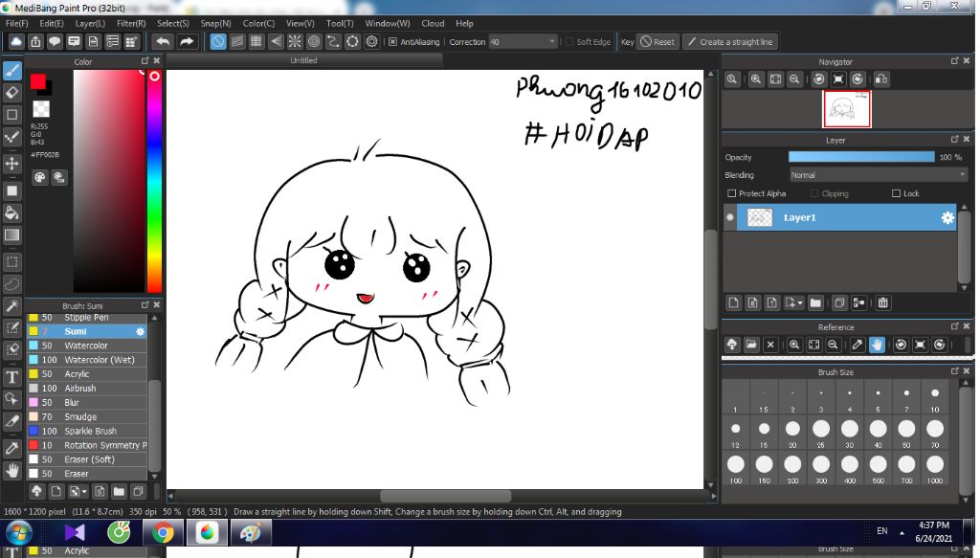The height and width of the screenshot is (558, 980).
Task: Select the Brush tool
Action: 11,71
